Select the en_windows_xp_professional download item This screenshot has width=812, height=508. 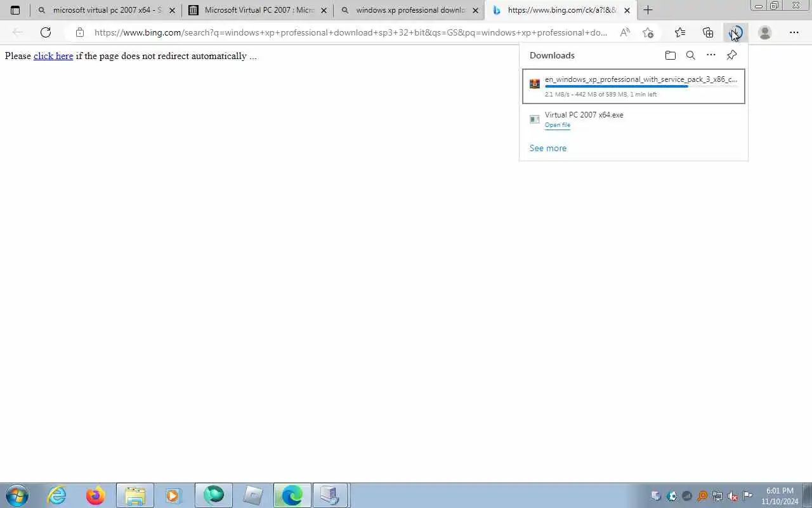634,86
